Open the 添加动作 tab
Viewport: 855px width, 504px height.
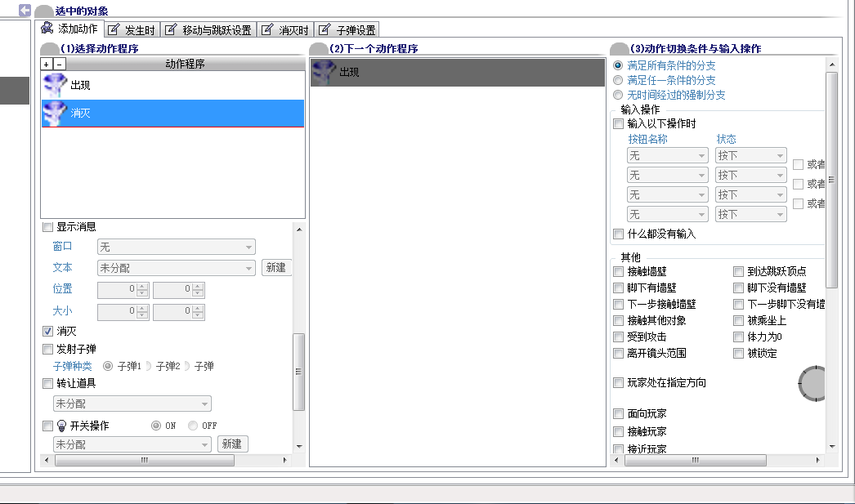coord(69,29)
